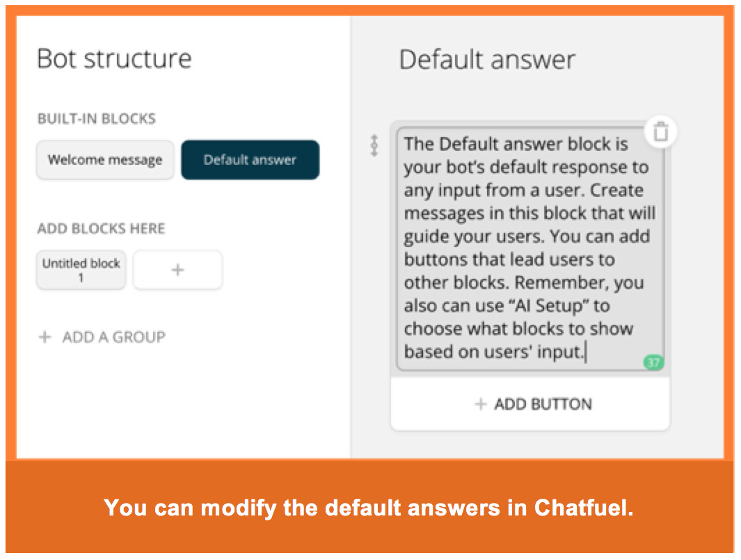The width and height of the screenshot is (741, 560).
Task: Click the plus icon beside ADD BUTTON
Action: tap(480, 404)
